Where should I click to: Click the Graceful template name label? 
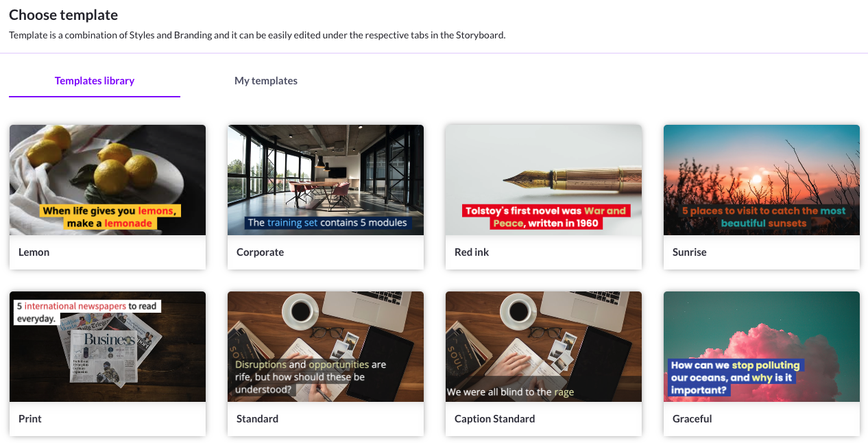(x=692, y=419)
